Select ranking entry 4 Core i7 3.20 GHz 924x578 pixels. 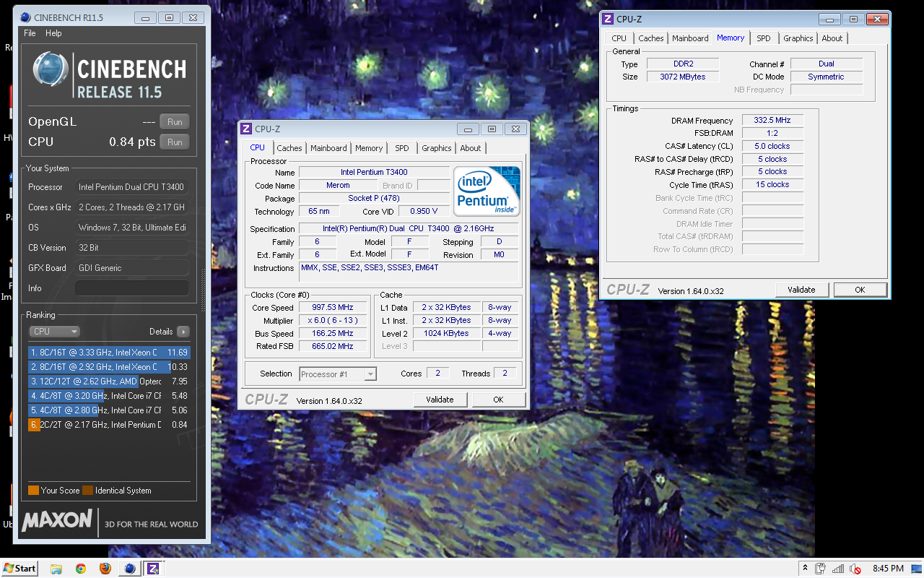tap(109, 396)
